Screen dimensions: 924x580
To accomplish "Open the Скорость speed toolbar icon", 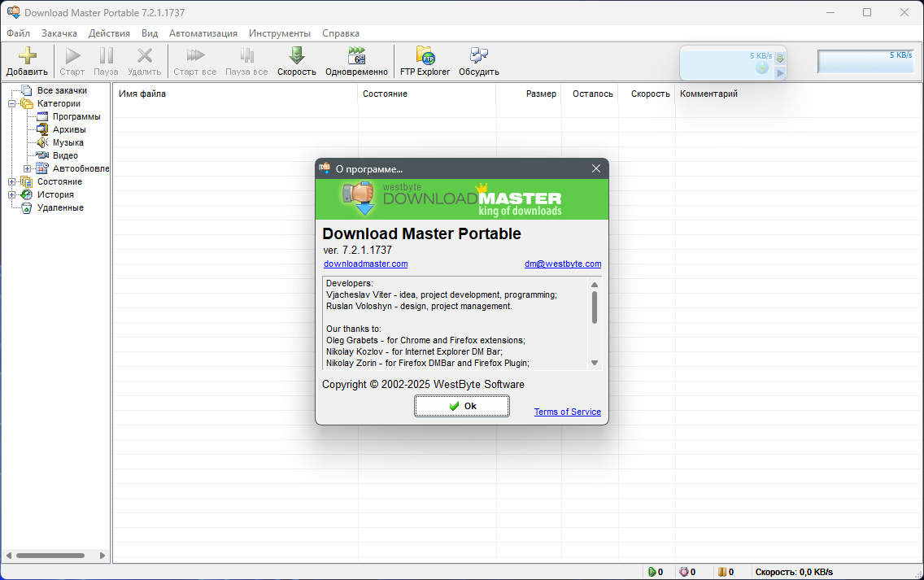I will tap(297, 56).
